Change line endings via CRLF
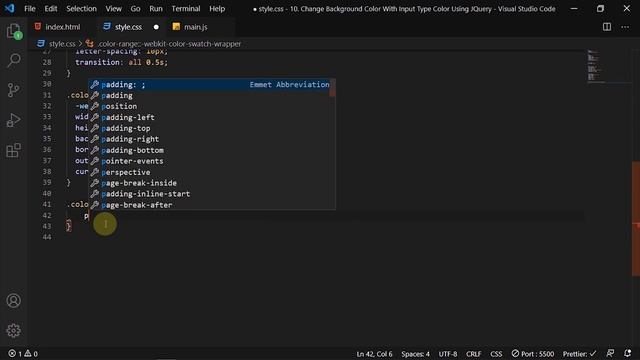Screen dimensions: 640x360 473,354
